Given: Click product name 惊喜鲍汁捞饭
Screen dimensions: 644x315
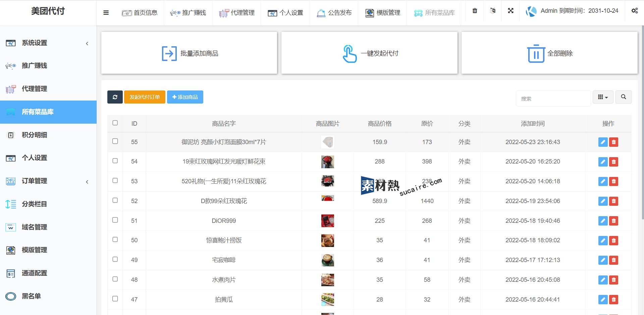Looking at the screenshot, I should pos(224,240).
